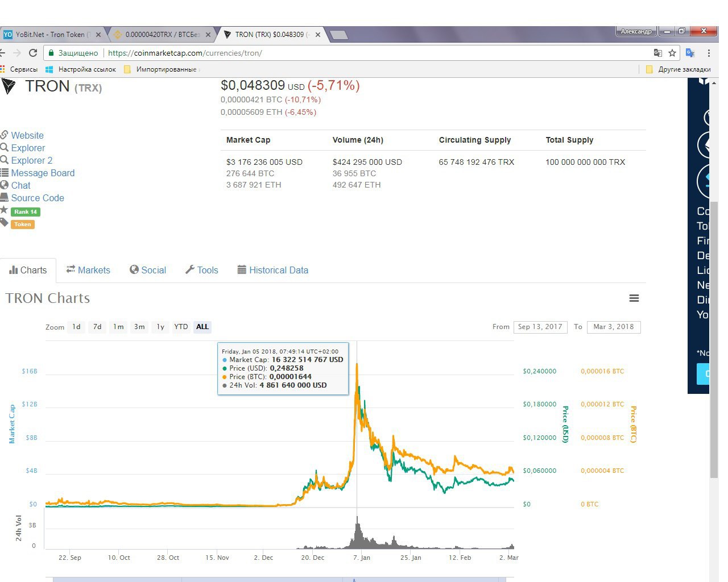Click the translate page icon in address bar

(x=658, y=53)
